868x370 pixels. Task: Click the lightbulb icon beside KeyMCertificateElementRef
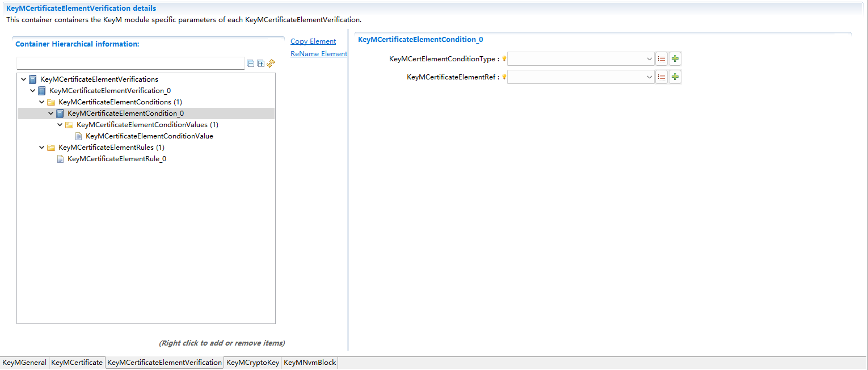coord(504,77)
